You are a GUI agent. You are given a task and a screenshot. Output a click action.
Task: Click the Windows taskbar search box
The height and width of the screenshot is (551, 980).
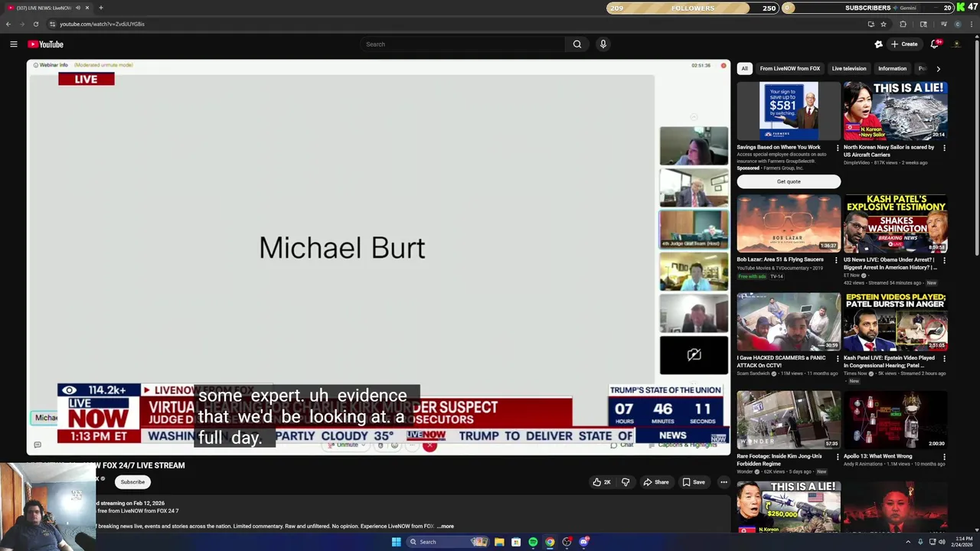tap(449, 542)
